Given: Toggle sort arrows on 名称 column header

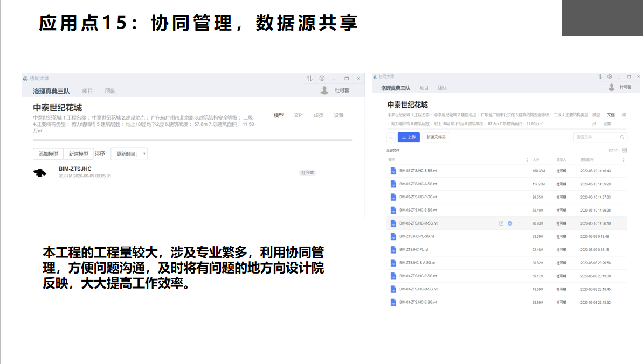Looking at the screenshot, I should coord(527,160).
